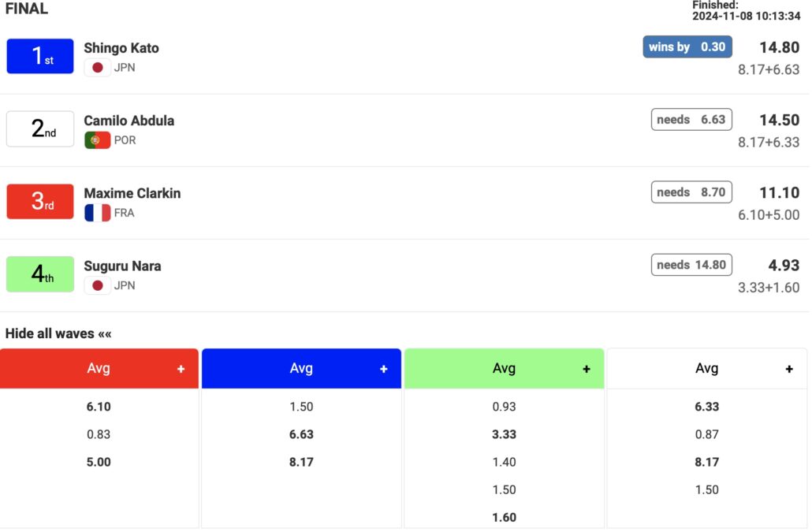The height and width of the screenshot is (532, 812).
Task: Open Shingo Kato athlete name
Action: click(121, 48)
